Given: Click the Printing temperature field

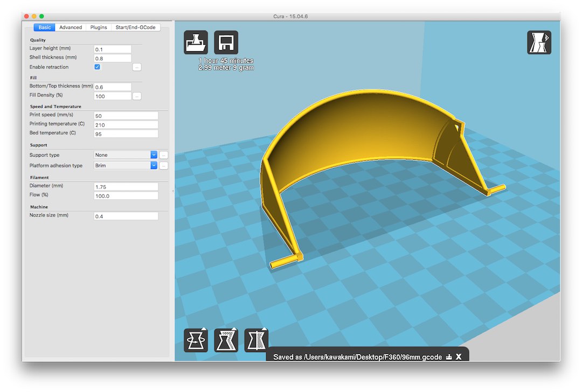Looking at the screenshot, I should point(126,125).
